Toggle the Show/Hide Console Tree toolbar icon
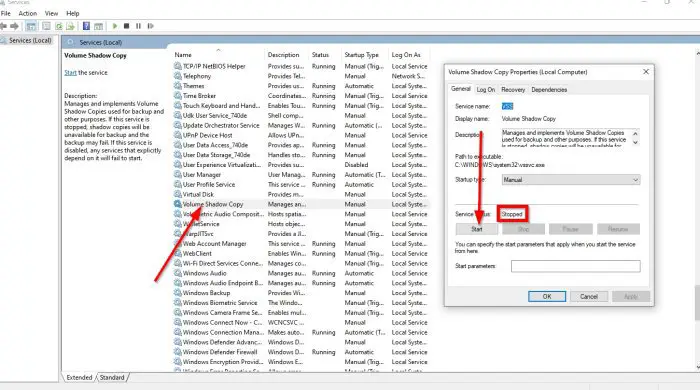This screenshot has width=700, height=390. (31, 26)
